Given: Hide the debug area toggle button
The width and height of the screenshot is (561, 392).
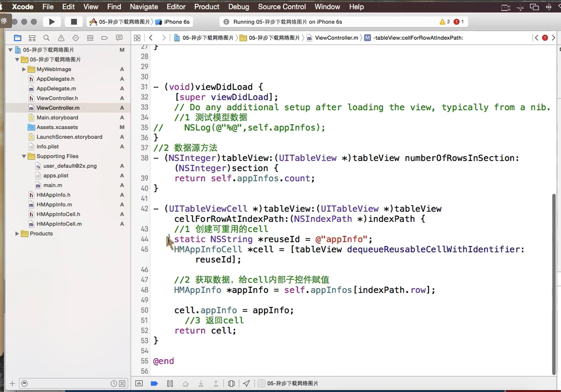Looking at the screenshot, I should coord(139,384).
